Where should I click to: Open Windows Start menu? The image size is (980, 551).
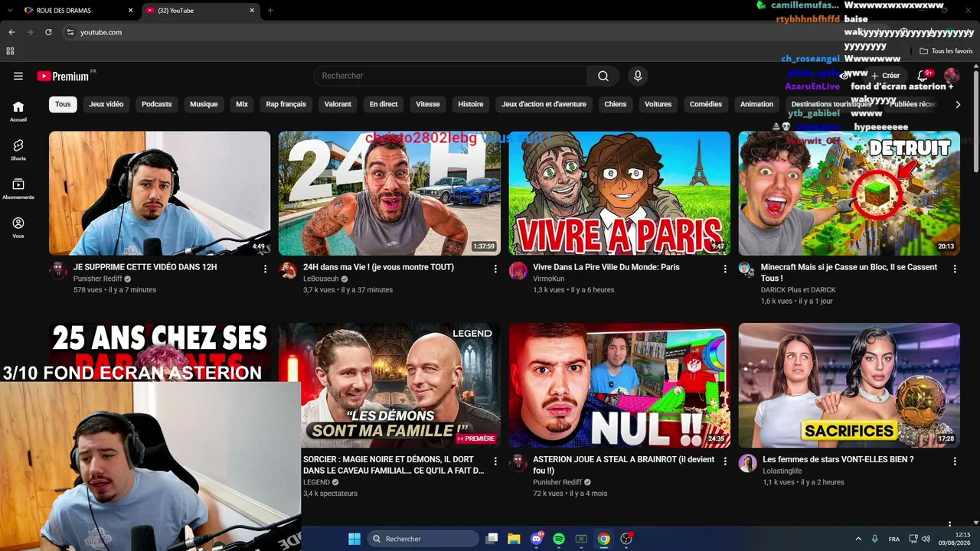[354, 539]
